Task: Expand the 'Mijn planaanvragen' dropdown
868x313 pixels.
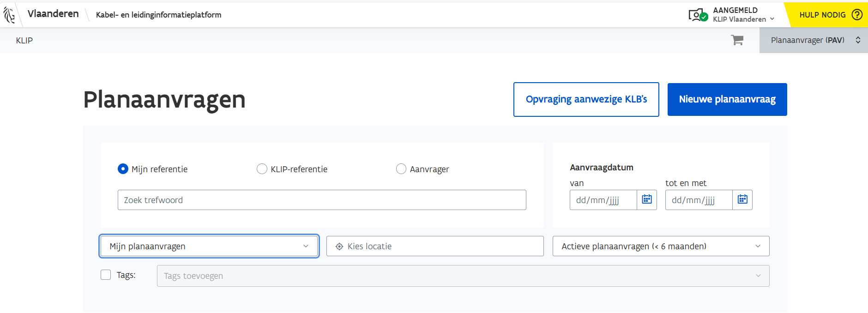Action: point(209,246)
